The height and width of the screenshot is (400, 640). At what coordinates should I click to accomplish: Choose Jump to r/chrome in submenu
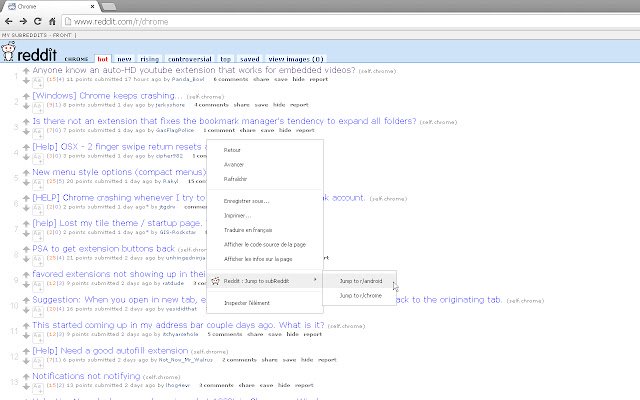click(x=359, y=296)
